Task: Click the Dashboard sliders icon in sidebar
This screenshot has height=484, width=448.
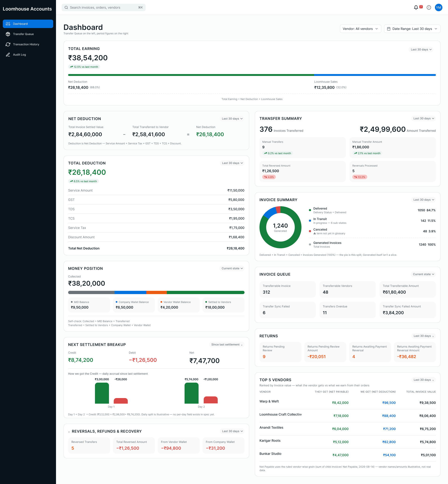Action: pyautogui.click(x=8, y=24)
